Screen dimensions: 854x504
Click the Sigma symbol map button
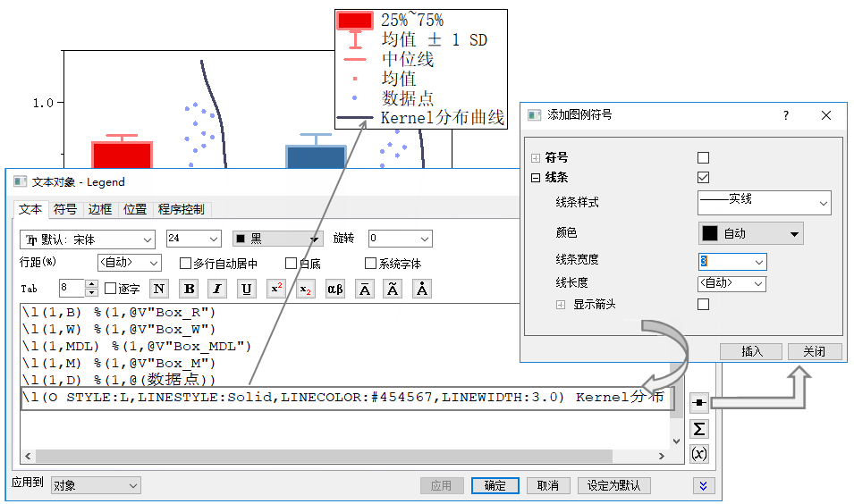tap(699, 429)
